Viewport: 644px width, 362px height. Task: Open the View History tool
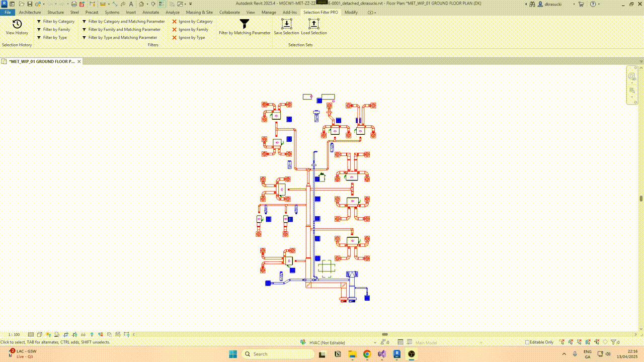point(17,27)
